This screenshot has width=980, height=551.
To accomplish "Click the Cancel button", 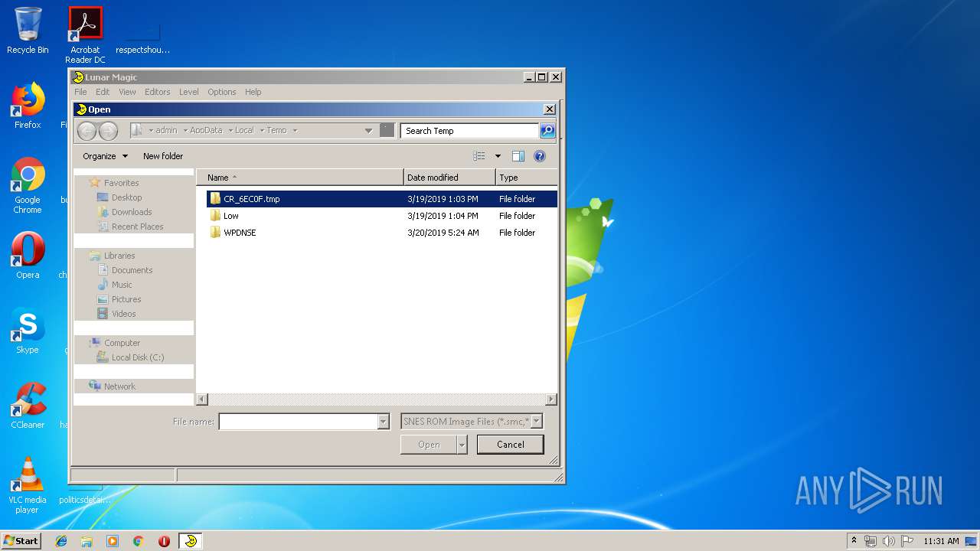I will pos(511,445).
